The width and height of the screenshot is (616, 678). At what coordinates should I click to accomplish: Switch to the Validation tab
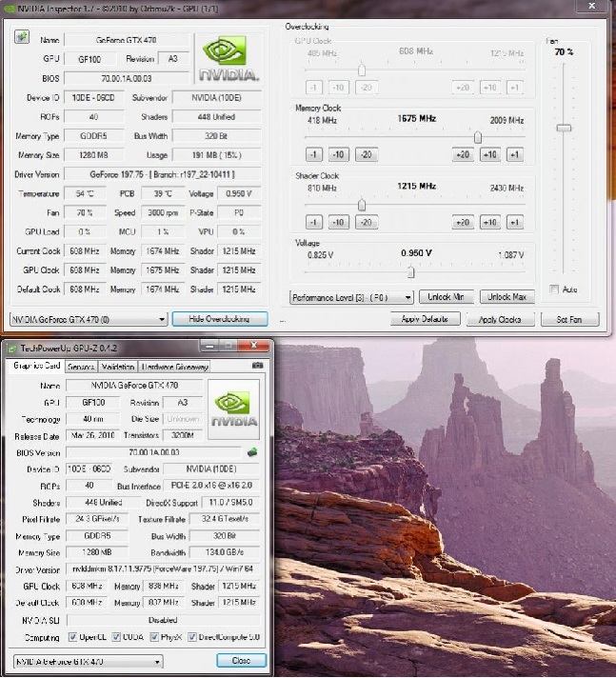click(118, 367)
